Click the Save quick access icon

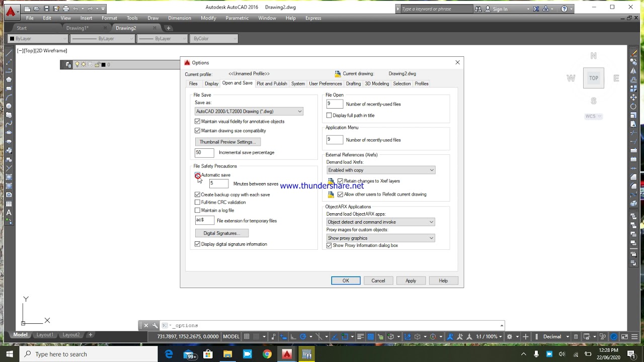[x=46, y=9]
